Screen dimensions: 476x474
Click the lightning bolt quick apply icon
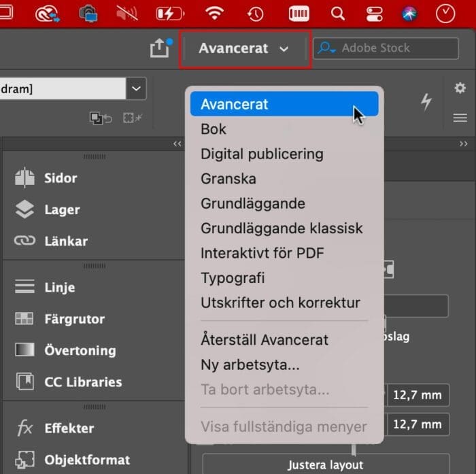pyautogui.click(x=426, y=102)
